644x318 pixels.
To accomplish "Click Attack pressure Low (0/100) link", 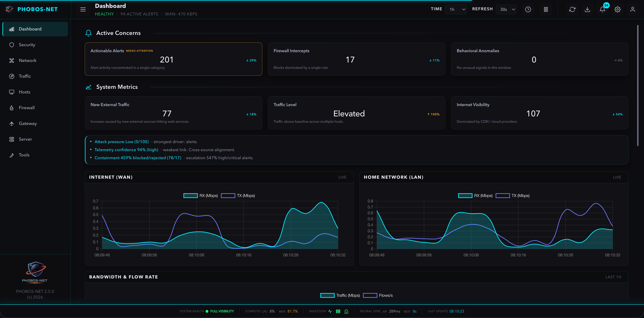I will point(122,142).
